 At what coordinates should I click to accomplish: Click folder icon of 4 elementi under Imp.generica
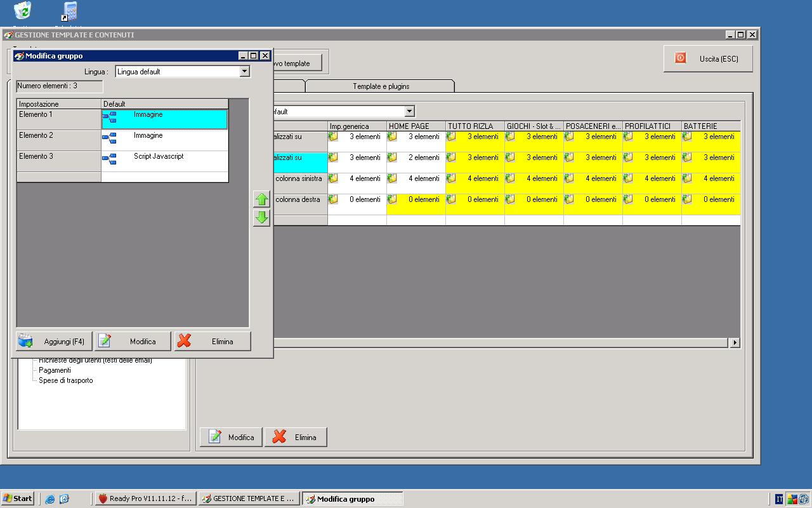[333, 178]
